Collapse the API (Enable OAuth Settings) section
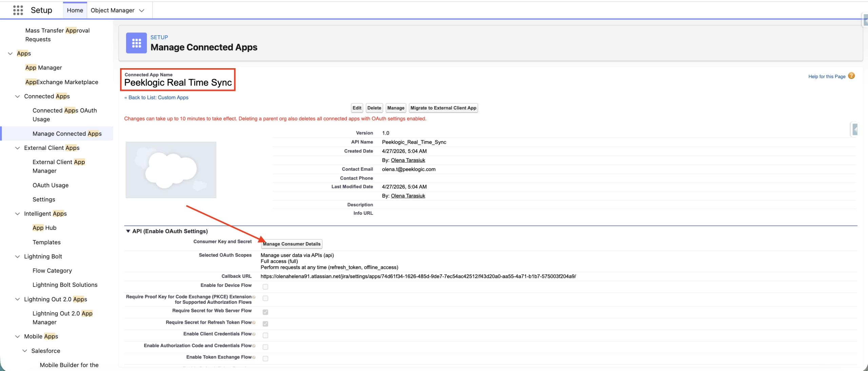Screen dimensions: 868x371 128,231
